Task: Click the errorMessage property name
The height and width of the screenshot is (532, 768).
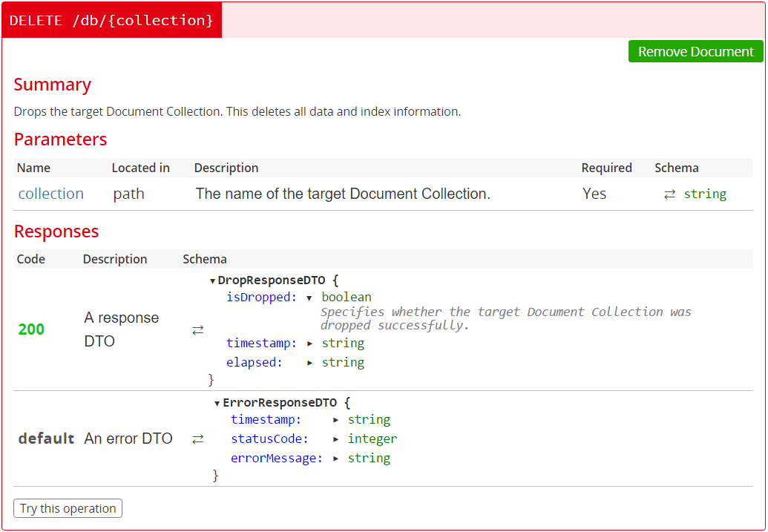Action: (x=277, y=459)
